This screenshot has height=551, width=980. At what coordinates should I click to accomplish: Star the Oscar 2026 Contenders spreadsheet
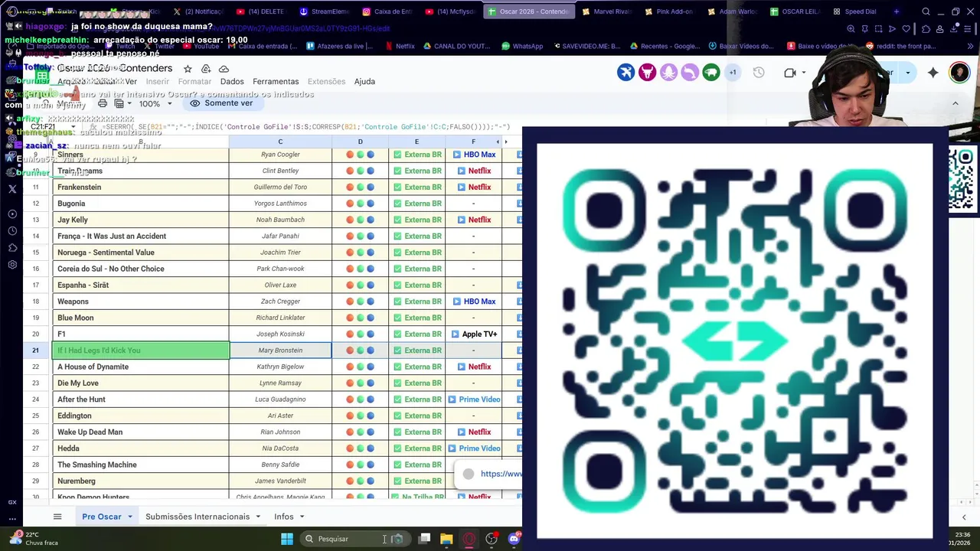coord(188,69)
